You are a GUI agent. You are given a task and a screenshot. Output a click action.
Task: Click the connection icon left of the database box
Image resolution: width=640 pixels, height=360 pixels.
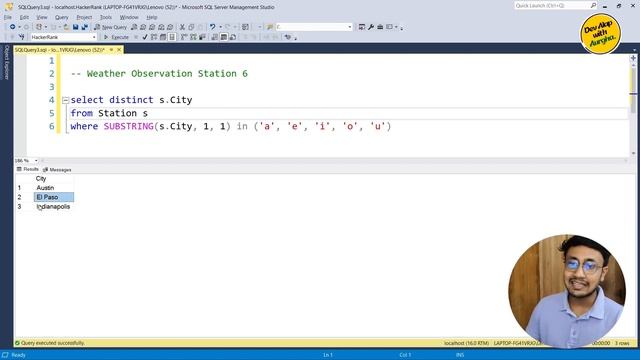point(22,37)
